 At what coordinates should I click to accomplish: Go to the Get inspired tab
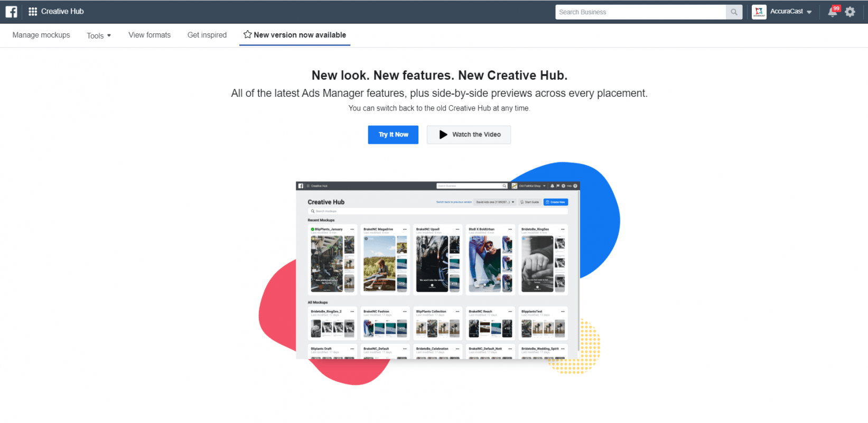coord(207,35)
